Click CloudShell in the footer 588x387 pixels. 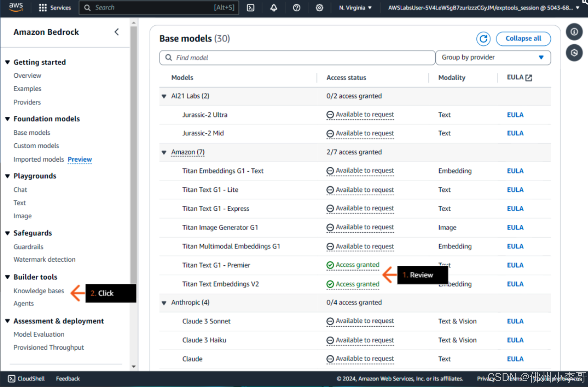pyautogui.click(x=26, y=379)
